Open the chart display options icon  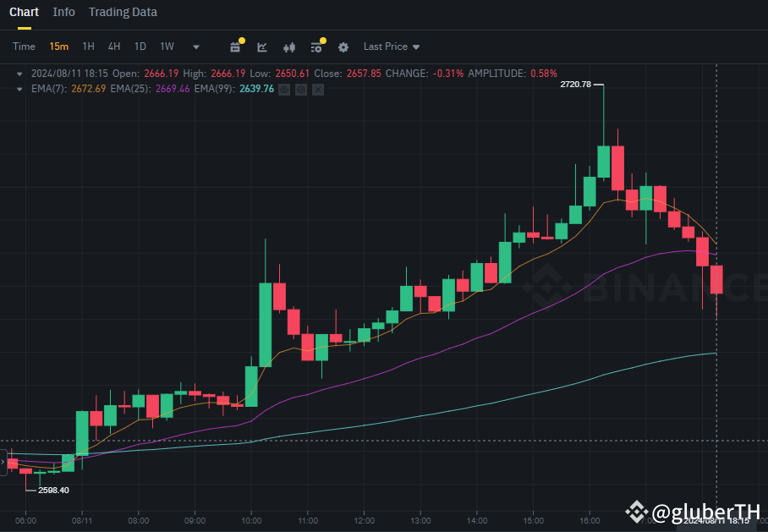[316, 47]
